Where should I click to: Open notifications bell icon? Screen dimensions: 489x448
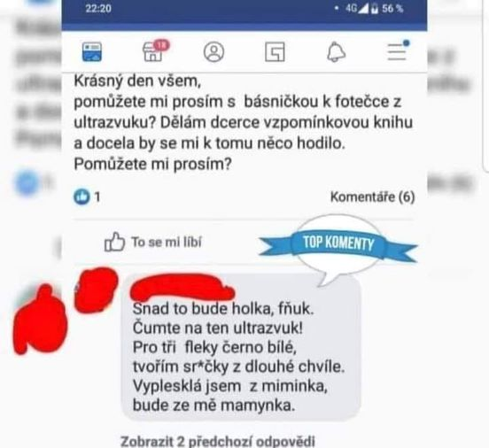pos(336,51)
